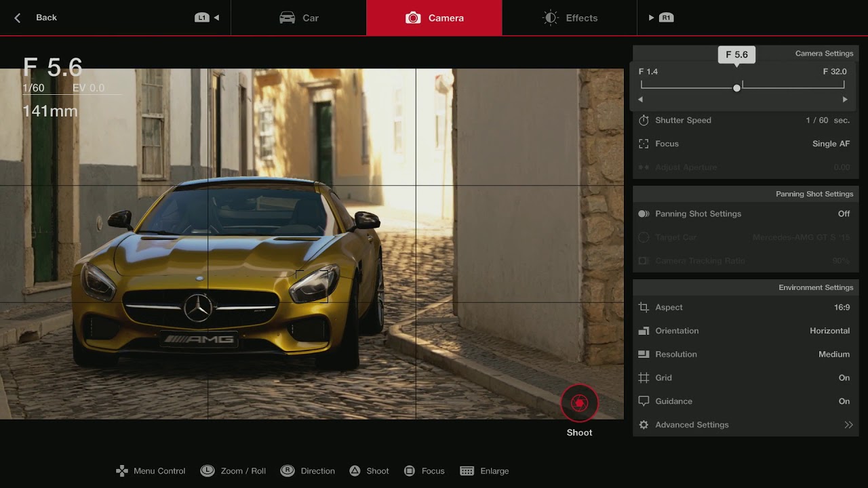Screen dimensions: 868x488
Task: Click the Orientation icon
Action: (x=644, y=331)
